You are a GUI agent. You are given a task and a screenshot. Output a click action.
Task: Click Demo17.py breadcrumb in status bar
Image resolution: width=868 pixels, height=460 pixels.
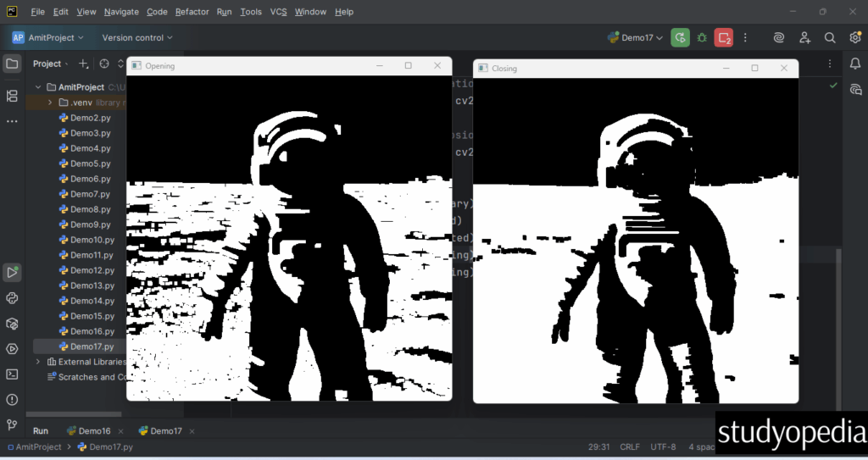coord(106,446)
